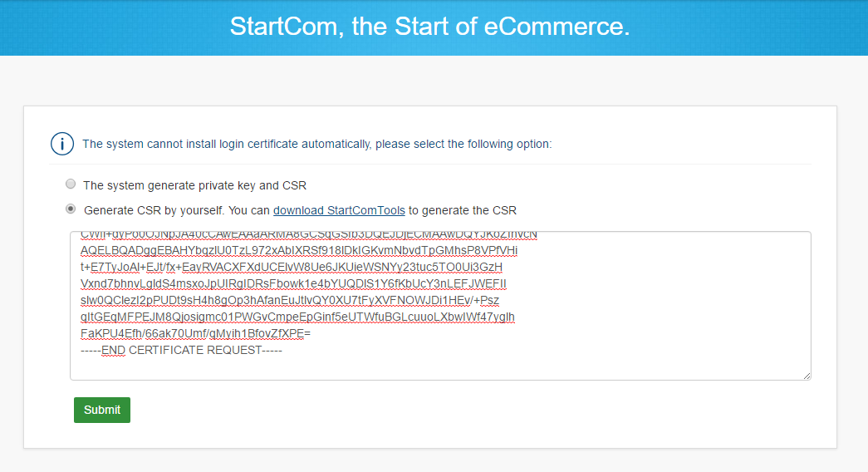The height and width of the screenshot is (472, 868).
Task: Click the partially hidden top line of CSR text
Action: pyautogui.click(x=309, y=235)
